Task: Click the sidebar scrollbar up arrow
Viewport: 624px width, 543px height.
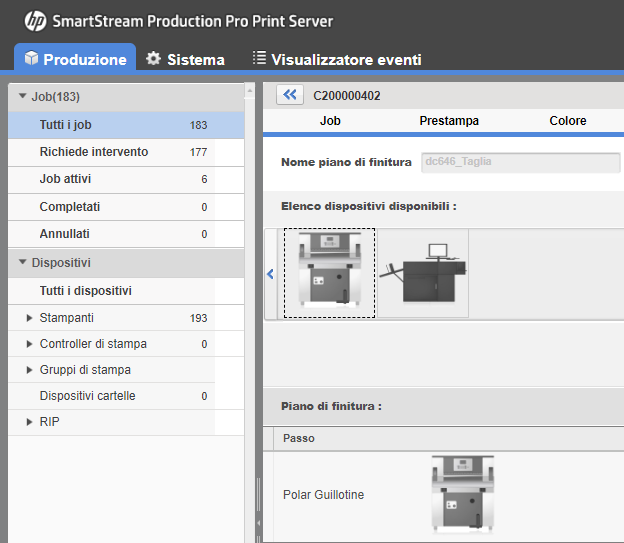Action: pos(250,91)
